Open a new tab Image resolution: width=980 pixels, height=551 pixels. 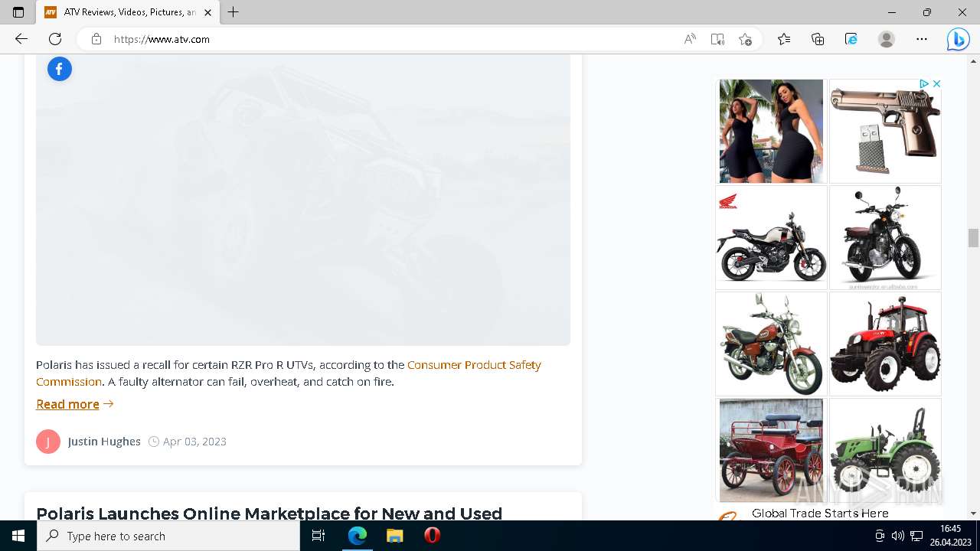[234, 12]
